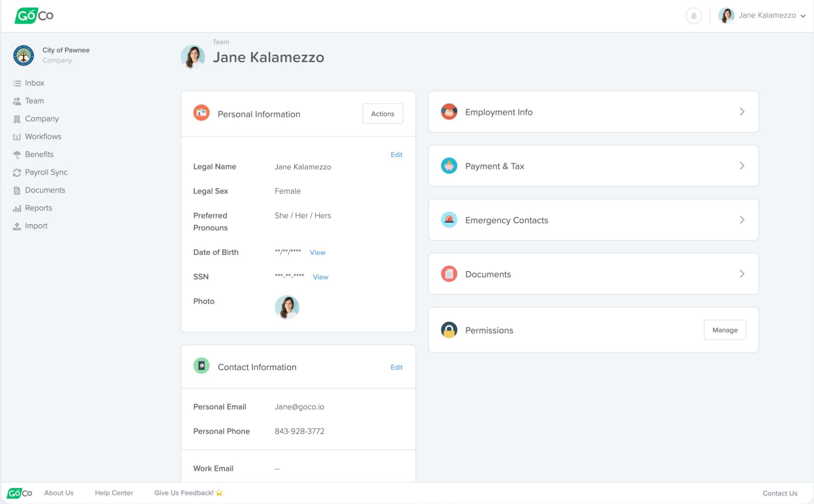This screenshot has height=504, width=814.
Task: Click the notification bell icon
Action: click(693, 15)
